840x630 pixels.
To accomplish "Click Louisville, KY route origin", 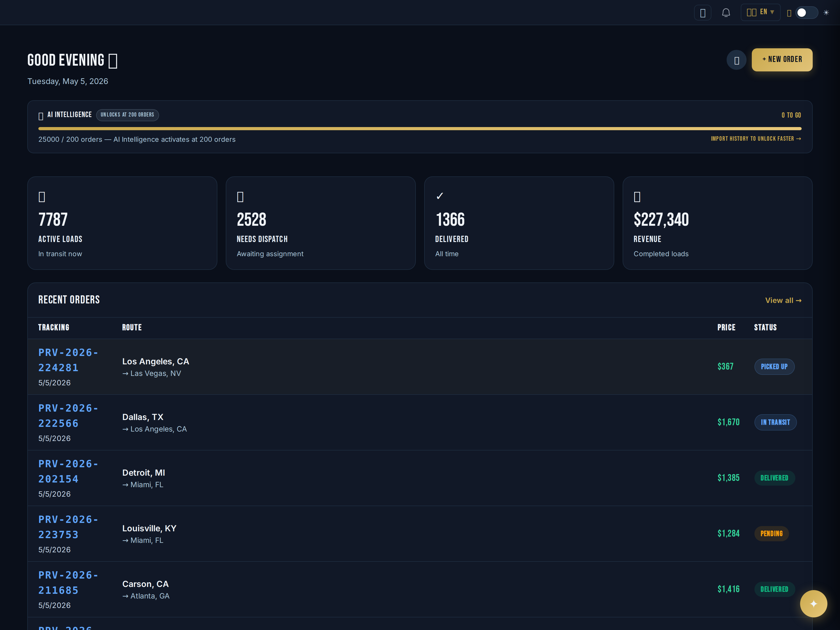I will [149, 528].
